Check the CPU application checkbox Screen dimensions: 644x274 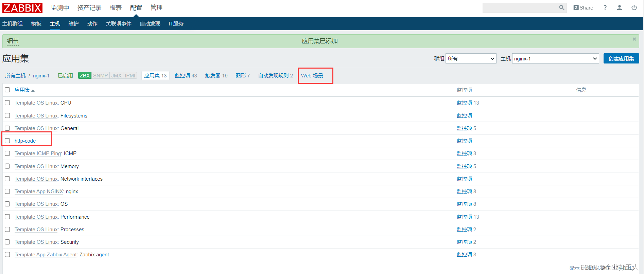(x=7, y=103)
